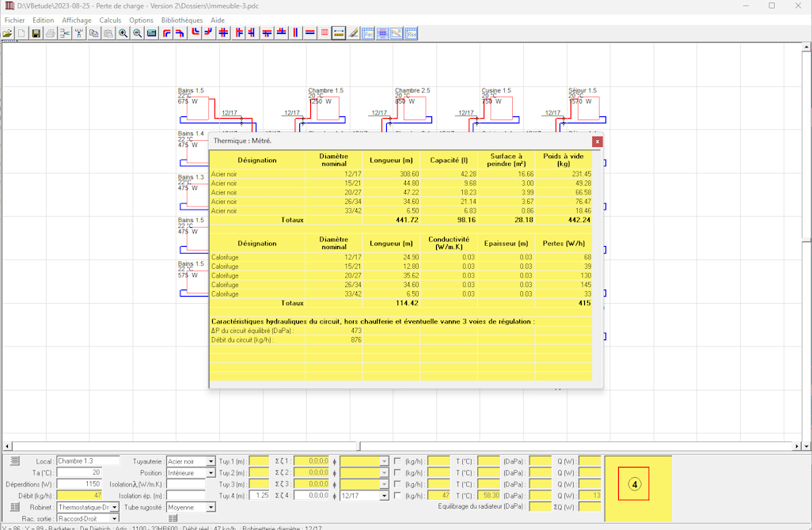The image size is (812, 530).
Task: Close the Thermique Métré dialog
Action: pos(597,142)
